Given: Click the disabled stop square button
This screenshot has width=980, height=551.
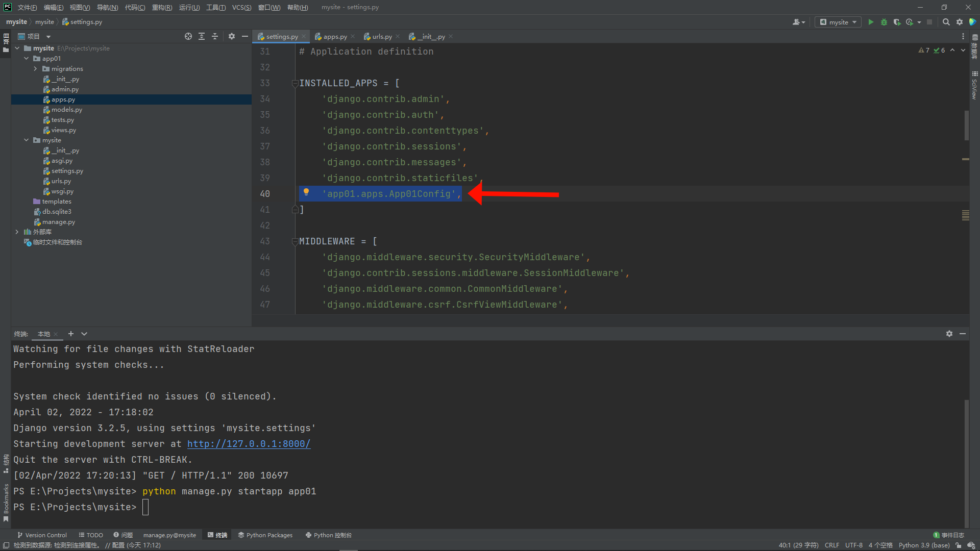Looking at the screenshot, I should click(x=929, y=22).
